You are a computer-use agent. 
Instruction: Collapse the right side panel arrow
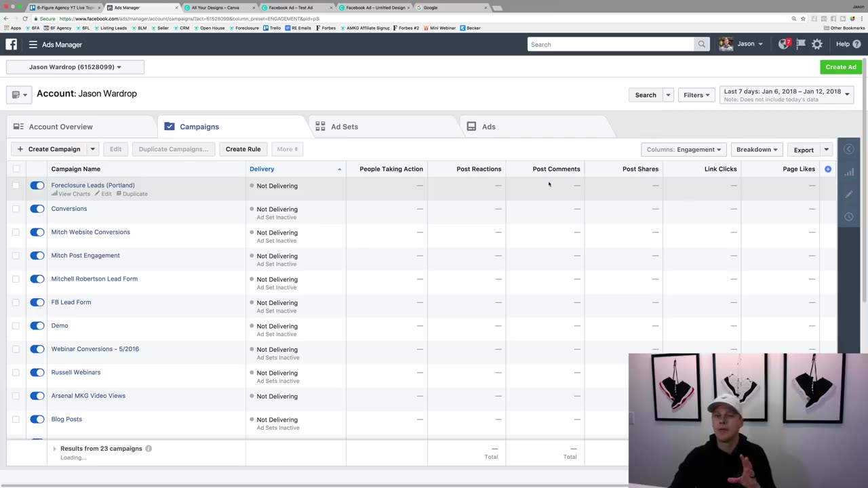tap(849, 149)
